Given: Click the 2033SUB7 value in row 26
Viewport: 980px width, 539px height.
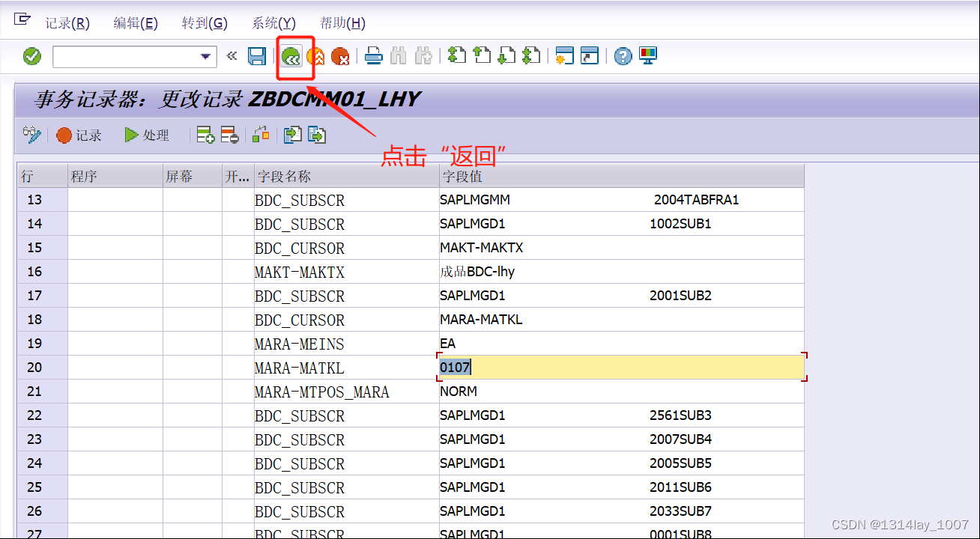Looking at the screenshot, I should (680, 511).
